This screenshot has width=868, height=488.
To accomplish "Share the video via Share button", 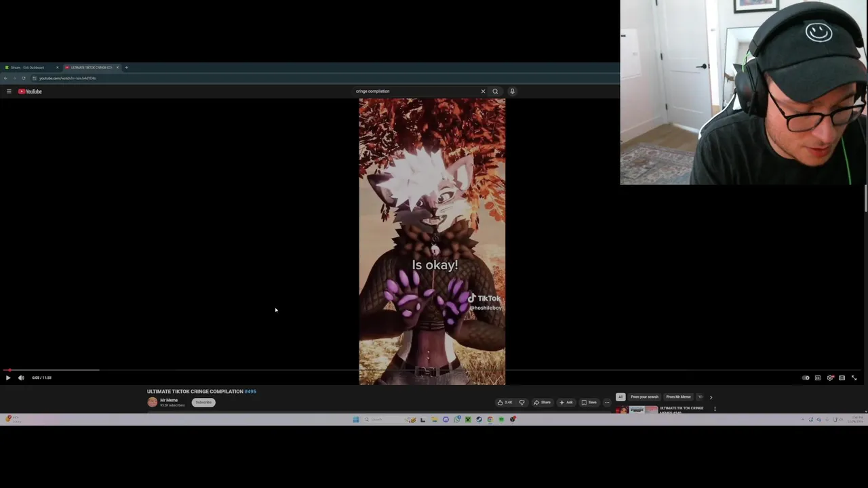I will point(542,402).
